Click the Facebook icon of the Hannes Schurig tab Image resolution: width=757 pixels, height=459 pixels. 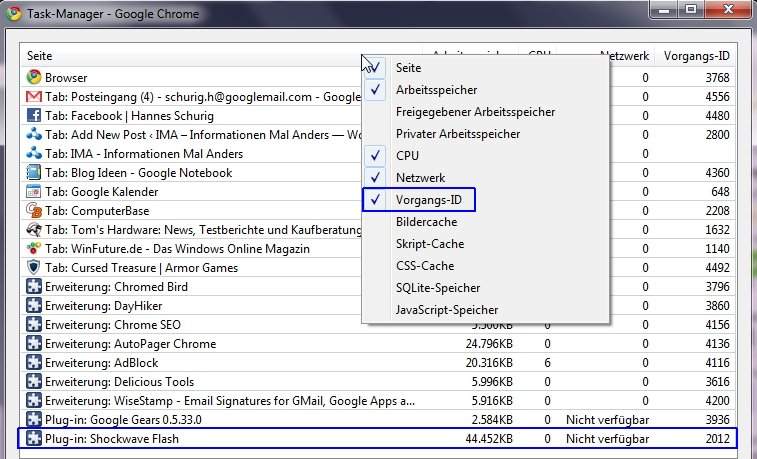click(x=34, y=115)
